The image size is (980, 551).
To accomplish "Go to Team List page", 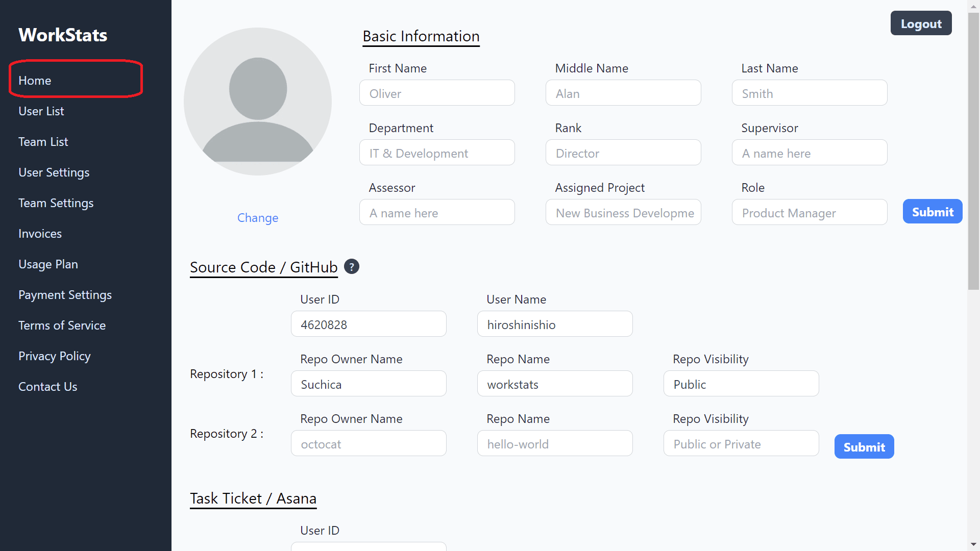I will pyautogui.click(x=43, y=141).
